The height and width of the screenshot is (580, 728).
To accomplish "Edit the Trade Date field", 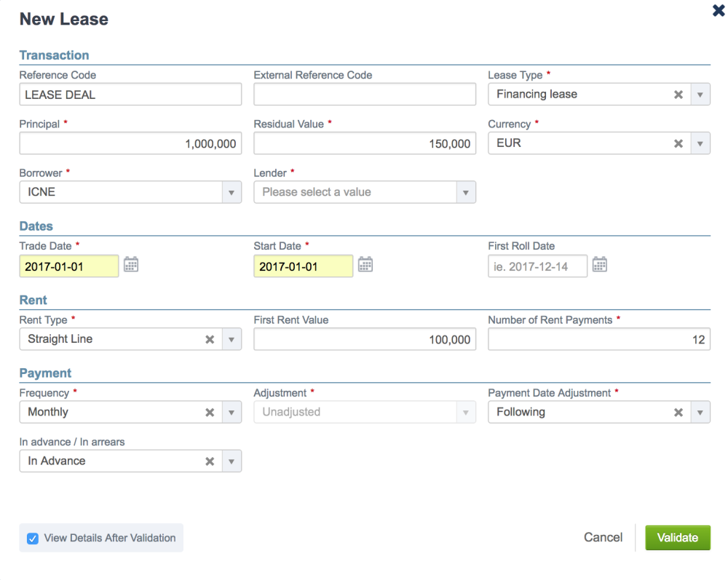I will tap(69, 266).
